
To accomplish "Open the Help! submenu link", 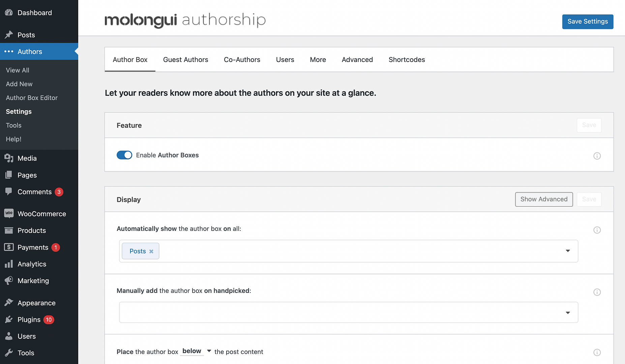I will [13, 139].
